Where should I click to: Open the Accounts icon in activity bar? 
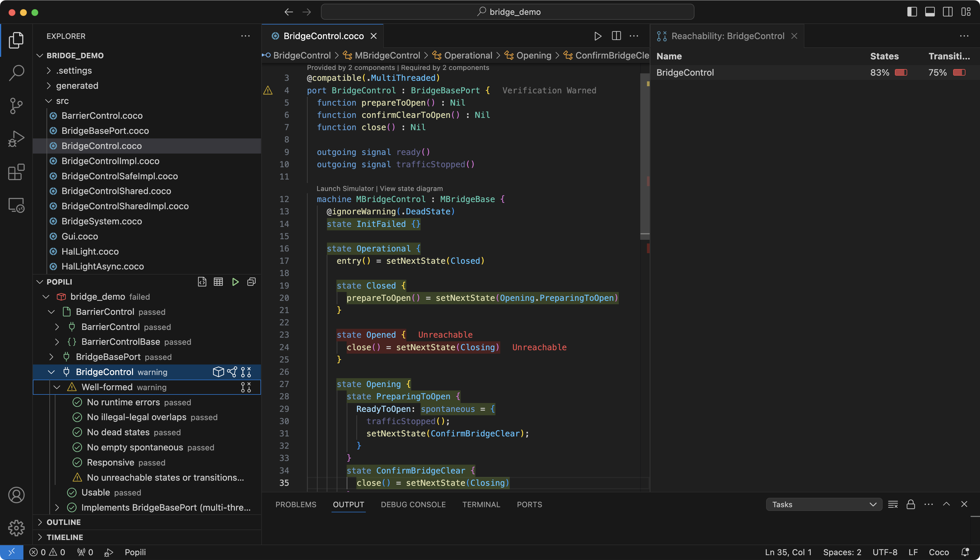[16, 495]
